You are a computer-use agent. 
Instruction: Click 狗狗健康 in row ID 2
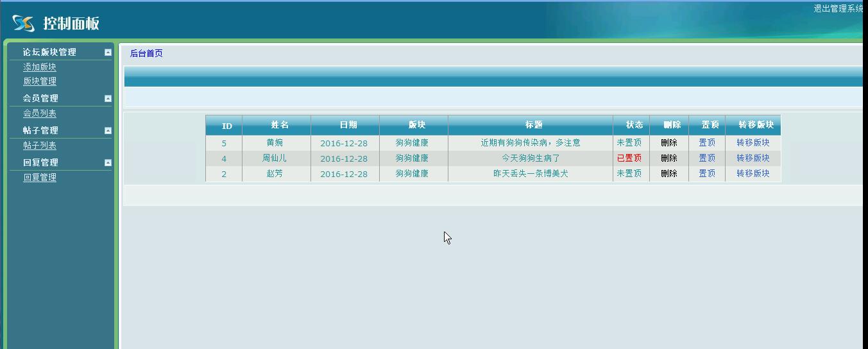(412, 173)
